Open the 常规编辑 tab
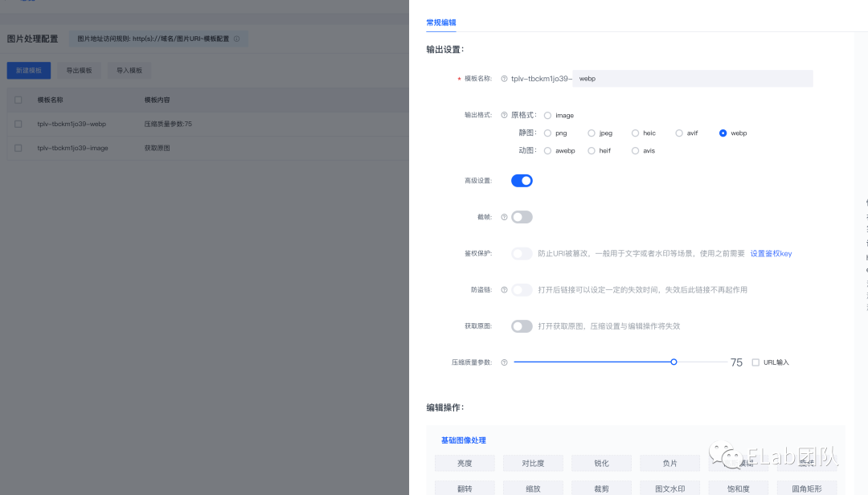 coord(441,22)
